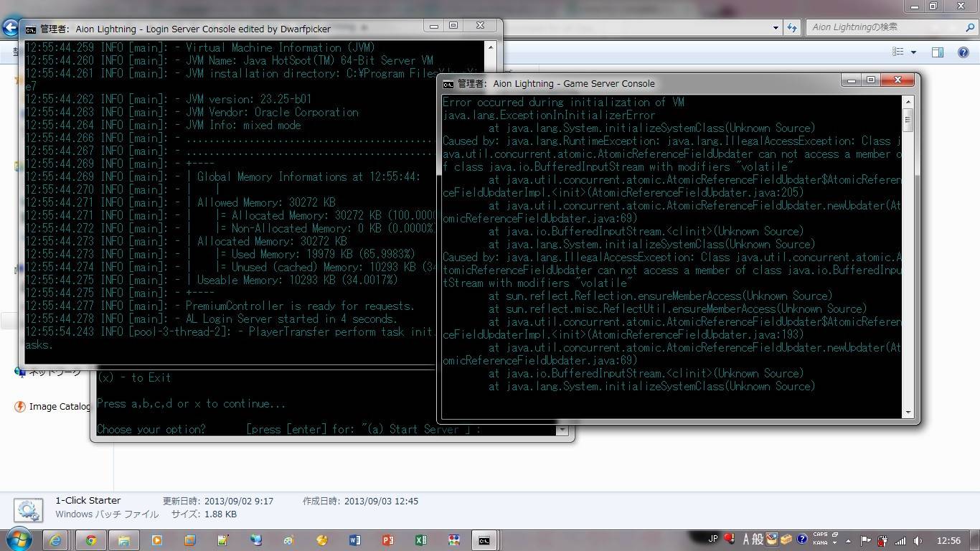Refresh the Explorer folder view

click(792, 27)
